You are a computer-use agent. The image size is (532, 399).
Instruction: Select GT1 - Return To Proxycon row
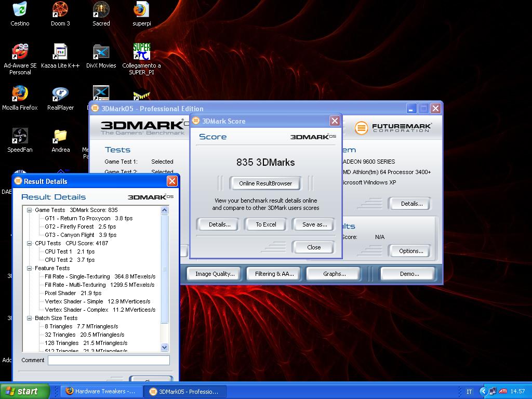point(88,218)
